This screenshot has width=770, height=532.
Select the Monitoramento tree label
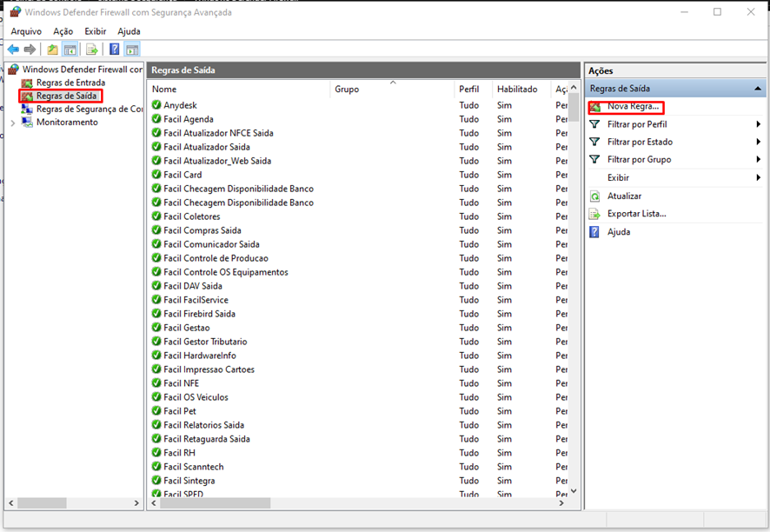67,123
